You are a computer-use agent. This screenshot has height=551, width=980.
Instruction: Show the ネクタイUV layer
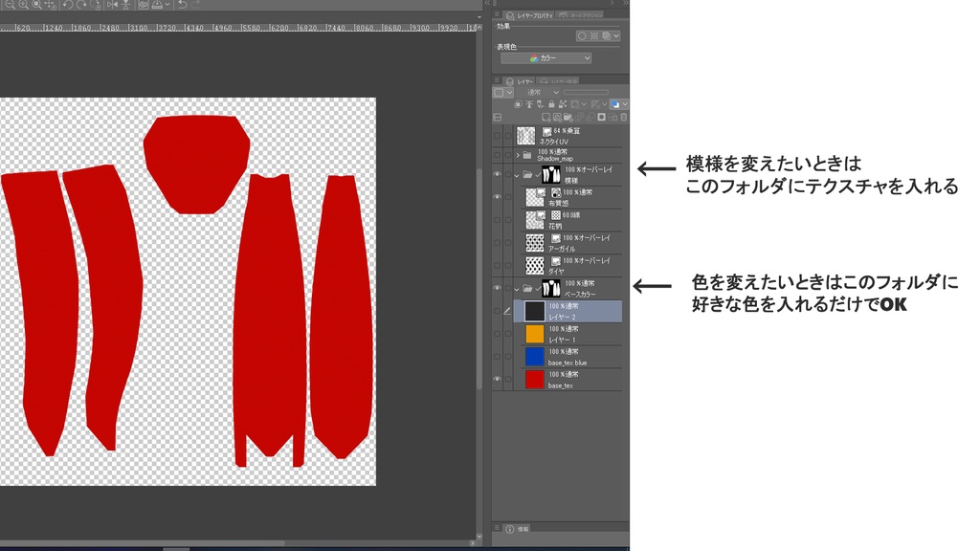498,136
